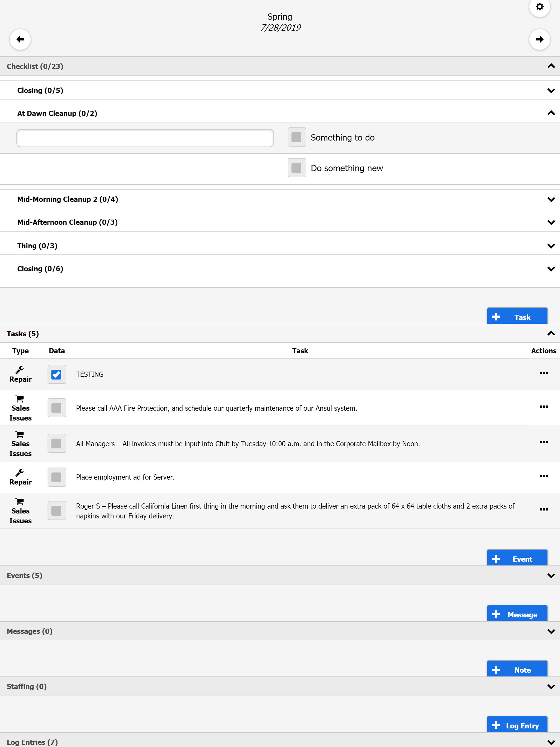Open actions ellipsis for Place employment ad task
Image resolution: width=560 pixels, height=747 pixels.
tap(543, 476)
